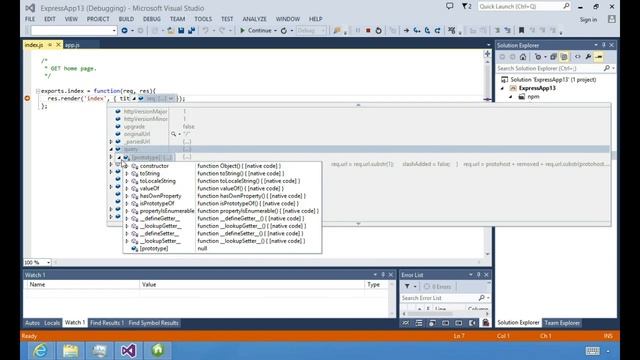Pin the req datatip in the code editor
The width and height of the screenshot is (640, 360).
pyautogui.click(x=171, y=98)
